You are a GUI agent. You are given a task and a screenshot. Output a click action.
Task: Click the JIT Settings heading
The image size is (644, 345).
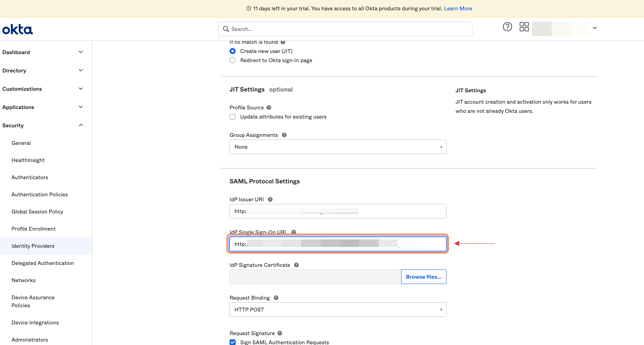(x=247, y=89)
